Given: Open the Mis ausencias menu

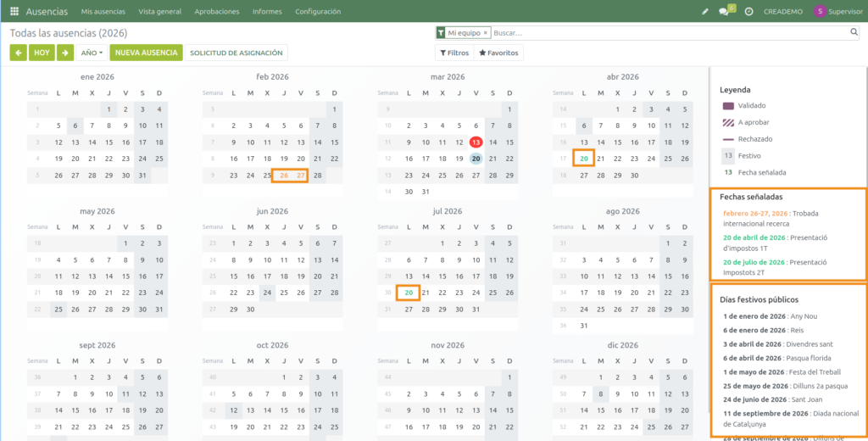Looking at the screenshot, I should pyautogui.click(x=103, y=12).
